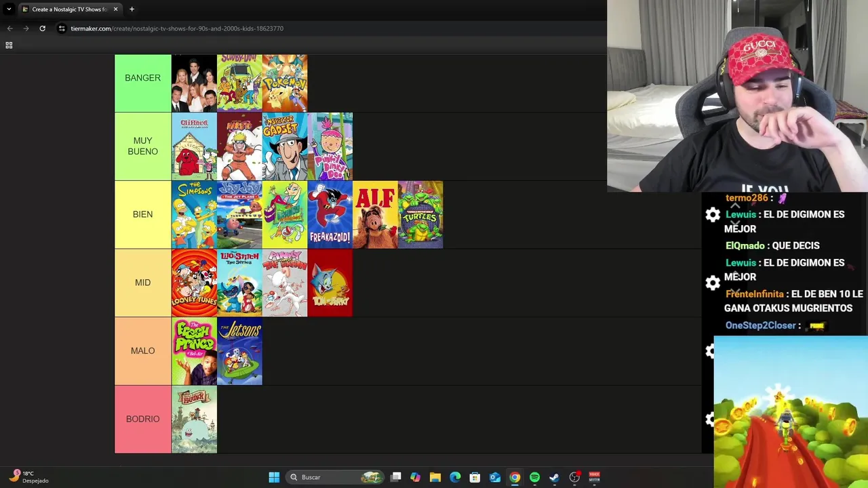The width and height of the screenshot is (868, 488).
Task: Select the Friends cast image in BANGER
Action: click(x=194, y=83)
